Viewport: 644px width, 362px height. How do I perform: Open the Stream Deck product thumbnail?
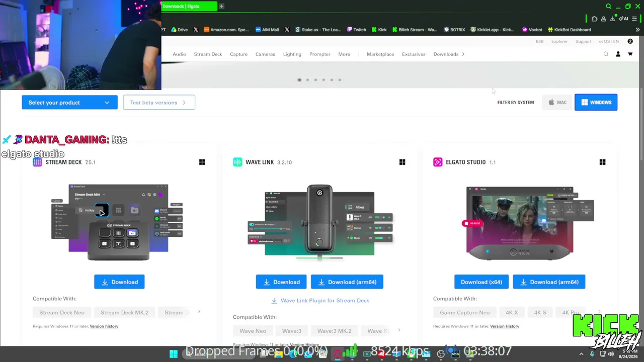(118, 222)
